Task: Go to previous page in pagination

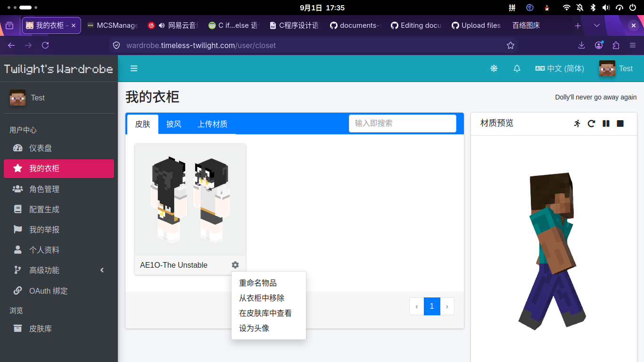Action: pyautogui.click(x=417, y=306)
